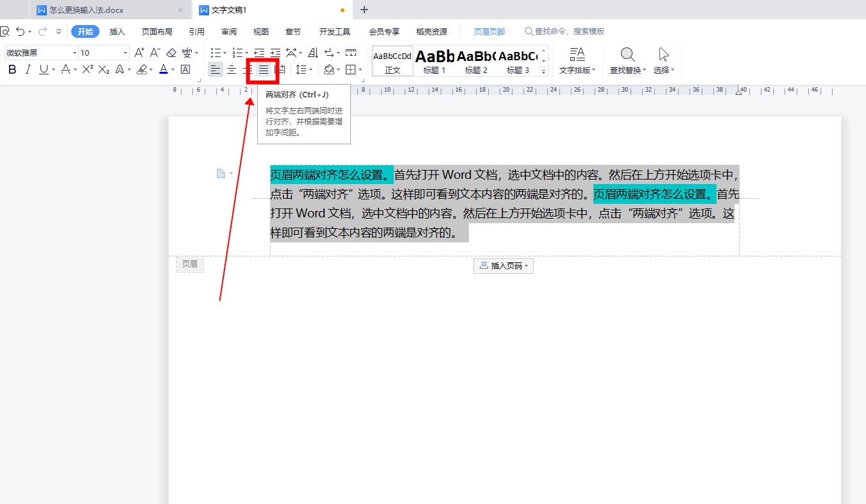This screenshot has width=866, height=504.
Task: Increase font size with A+ icon
Action: (x=139, y=53)
